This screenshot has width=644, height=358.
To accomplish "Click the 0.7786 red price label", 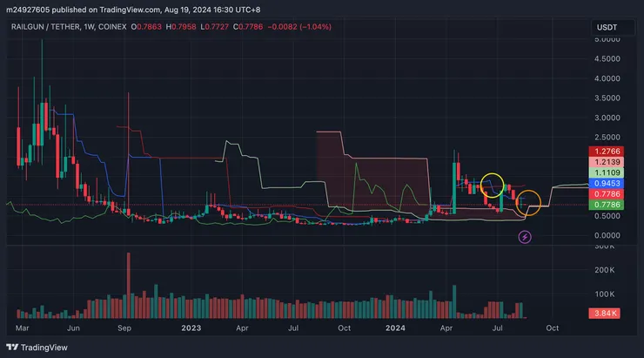I will [607, 194].
